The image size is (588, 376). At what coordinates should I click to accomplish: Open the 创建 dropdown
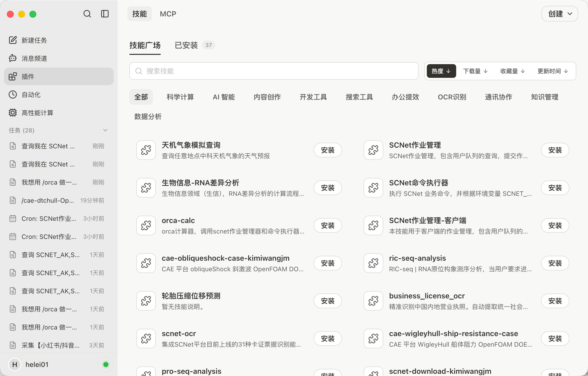(560, 14)
